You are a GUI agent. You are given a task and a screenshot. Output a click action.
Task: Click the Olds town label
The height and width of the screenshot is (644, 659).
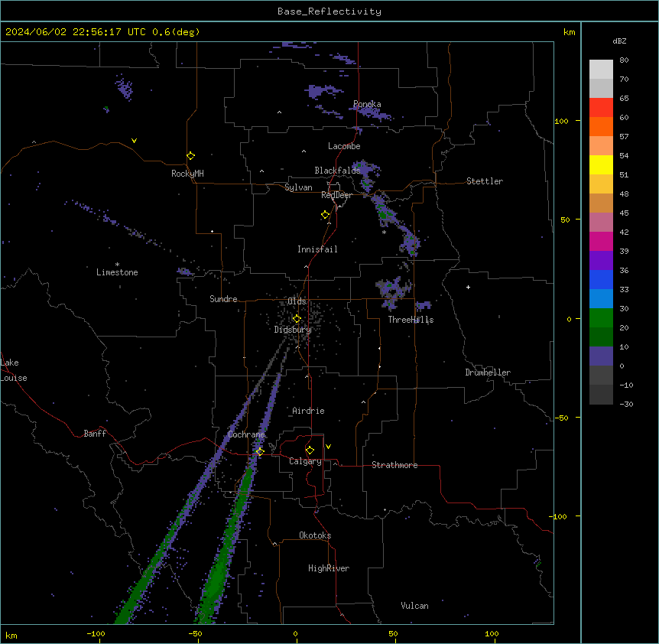pyautogui.click(x=297, y=301)
